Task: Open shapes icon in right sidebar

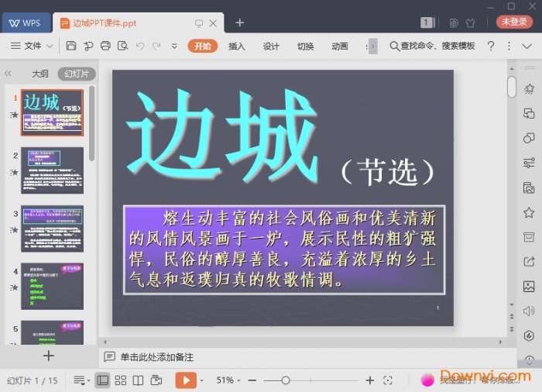Action: tap(529, 138)
